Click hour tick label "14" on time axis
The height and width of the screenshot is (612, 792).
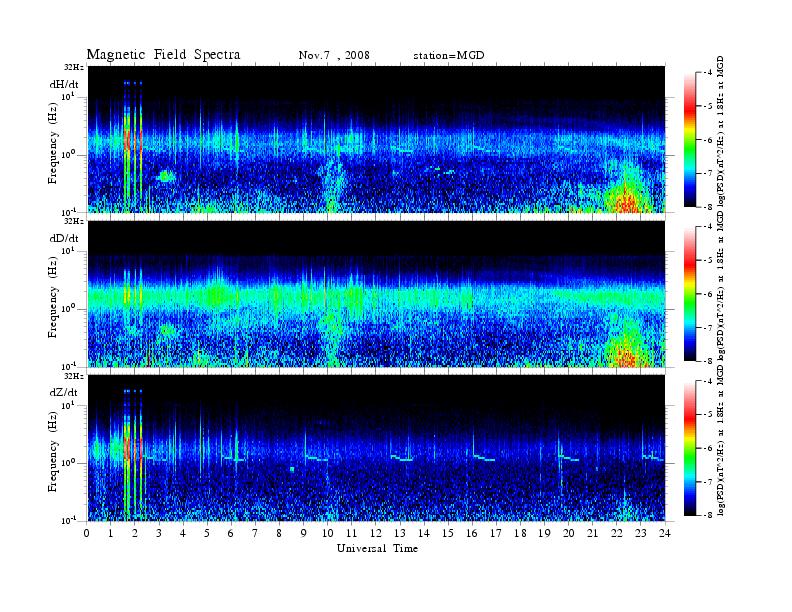coord(424,533)
